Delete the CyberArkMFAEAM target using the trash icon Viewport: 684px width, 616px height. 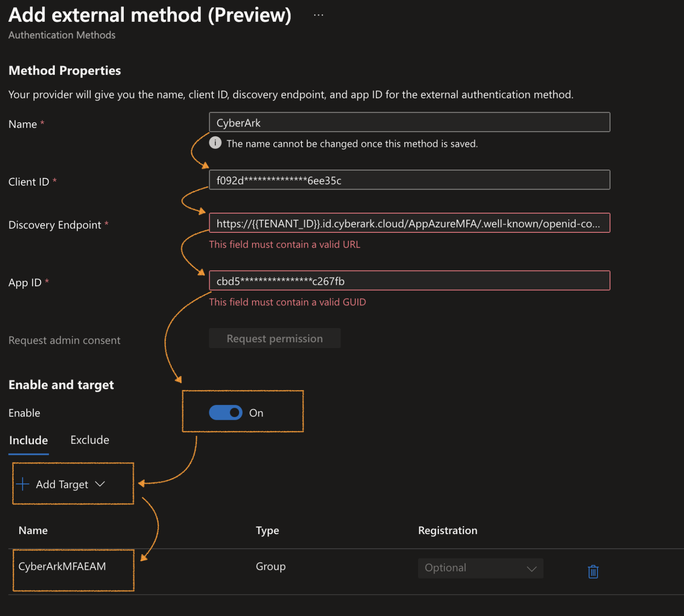coord(592,571)
